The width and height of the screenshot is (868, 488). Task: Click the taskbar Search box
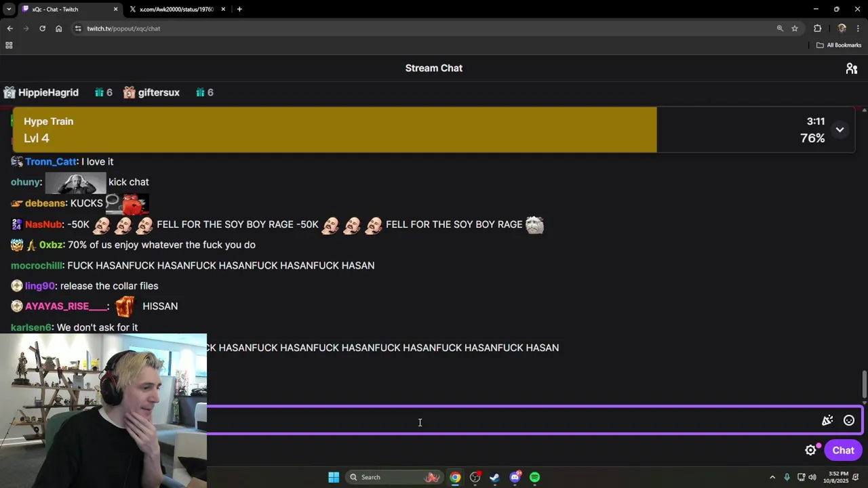394,477
